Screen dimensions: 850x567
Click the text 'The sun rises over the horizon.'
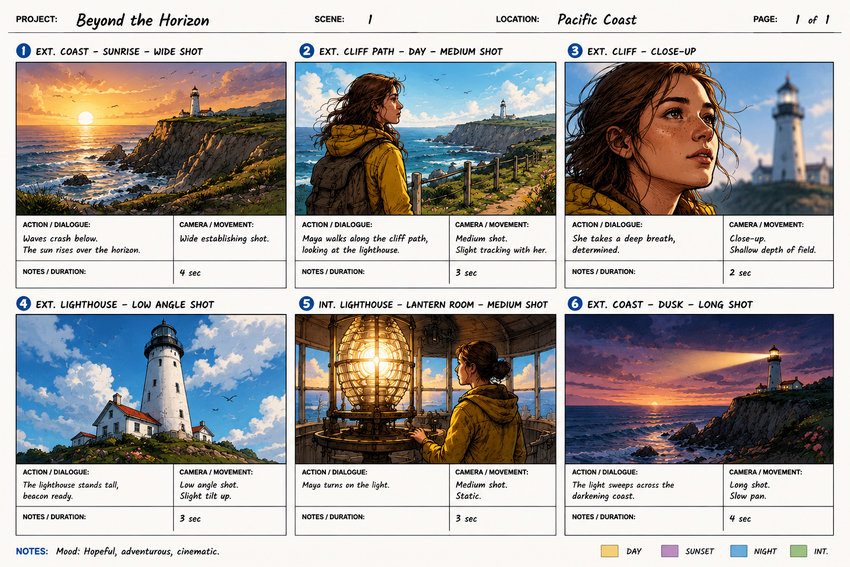pyautogui.click(x=81, y=250)
